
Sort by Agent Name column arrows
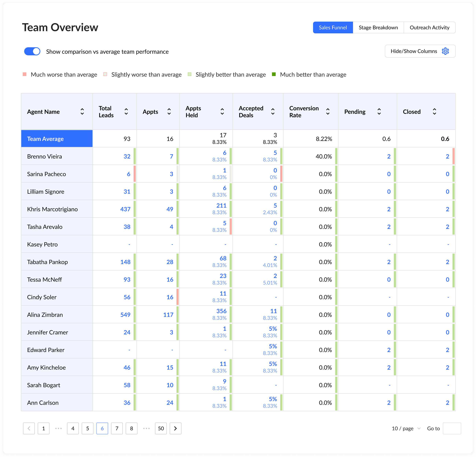click(x=82, y=112)
